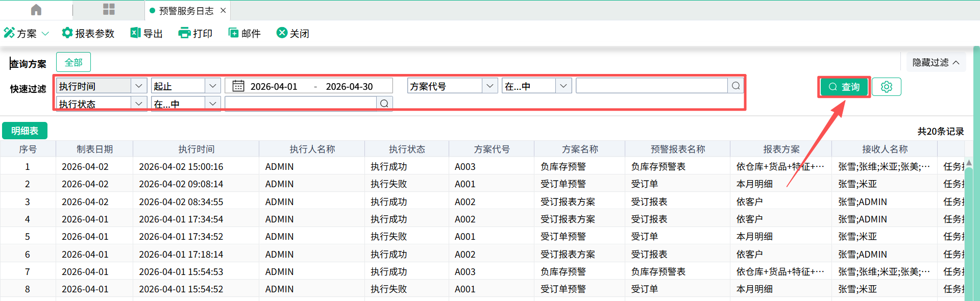This screenshot has height=301, width=980.
Task: Open the filter settings gear icon
Action: click(x=886, y=87)
